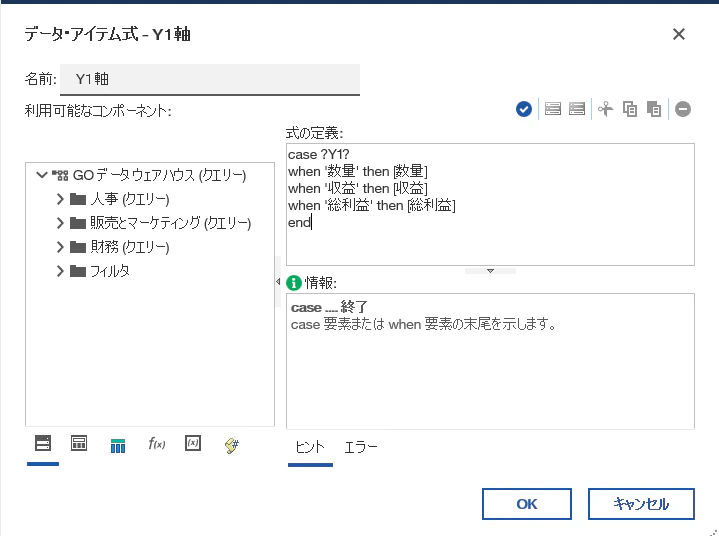Expand the 販売とマーケティング (クエリー) folder

(60, 223)
